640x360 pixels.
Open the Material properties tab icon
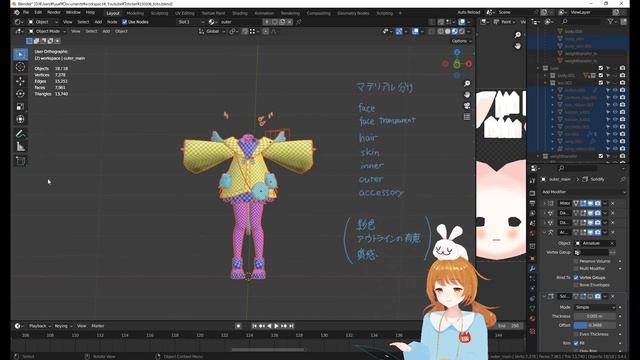[x=532, y=319]
